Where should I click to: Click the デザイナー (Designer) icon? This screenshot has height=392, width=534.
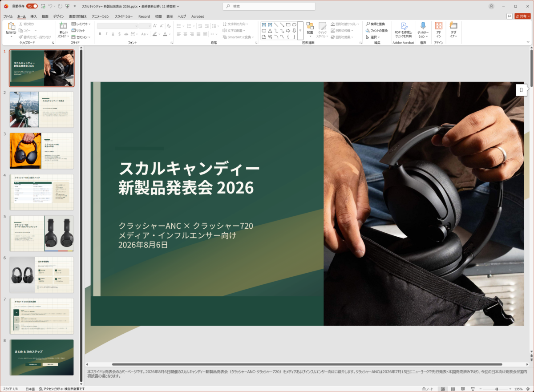click(453, 26)
